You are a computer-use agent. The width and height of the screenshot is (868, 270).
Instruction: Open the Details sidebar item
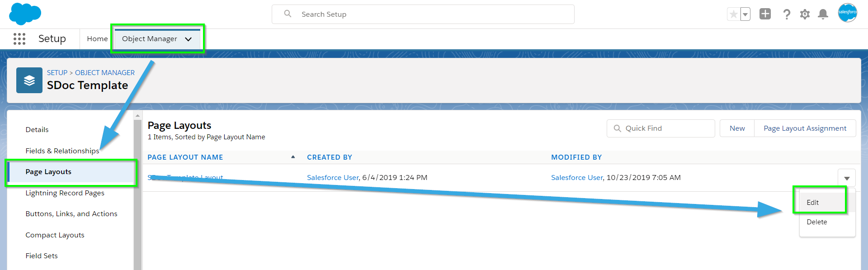[x=37, y=130]
